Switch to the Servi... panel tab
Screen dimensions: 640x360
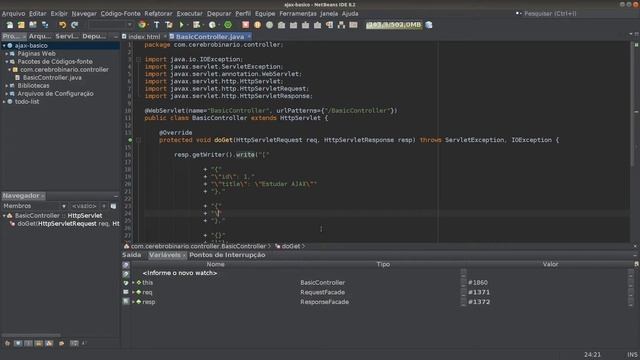(67, 36)
